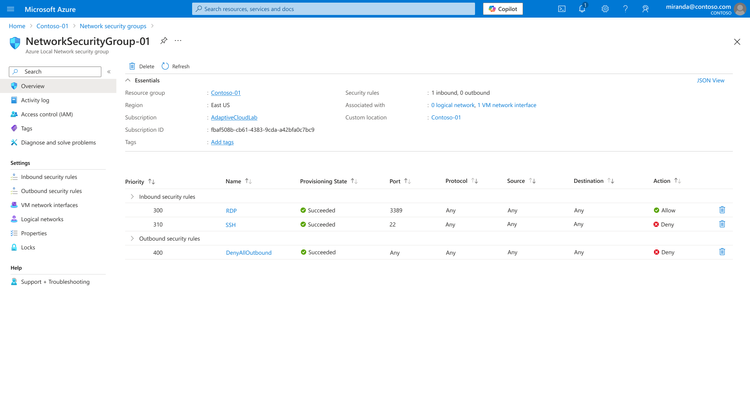The width and height of the screenshot is (750, 408).
Task: Click the Add tags link
Action: click(x=222, y=143)
